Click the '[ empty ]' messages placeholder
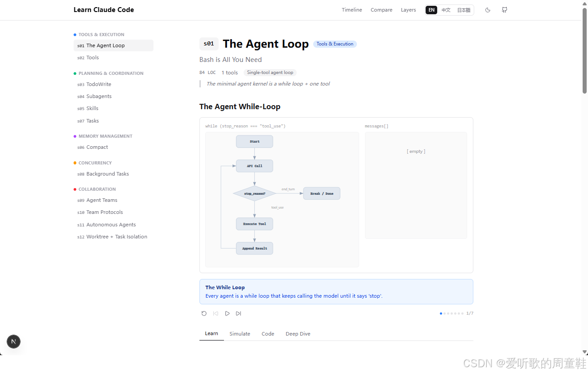This screenshot has width=588, height=373. [416, 152]
